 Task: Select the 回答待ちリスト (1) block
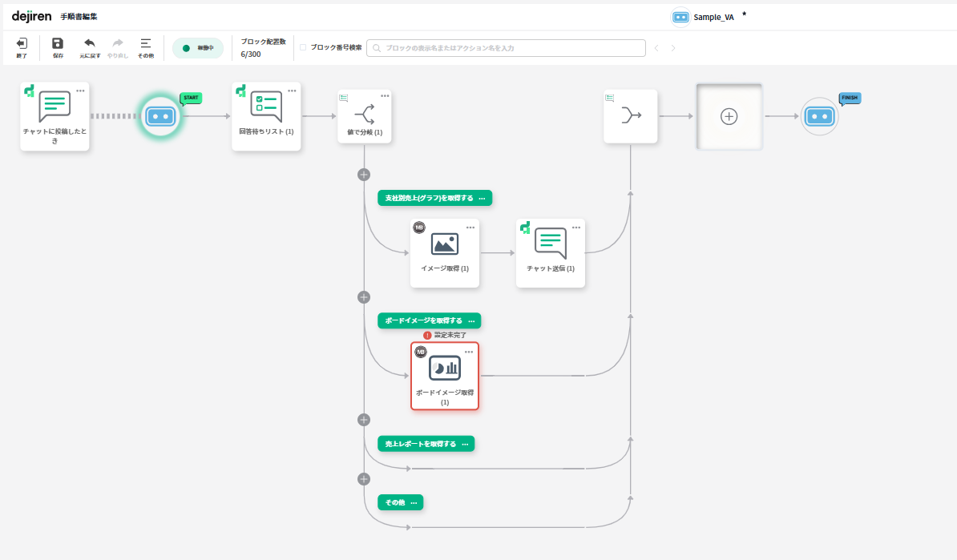point(266,116)
